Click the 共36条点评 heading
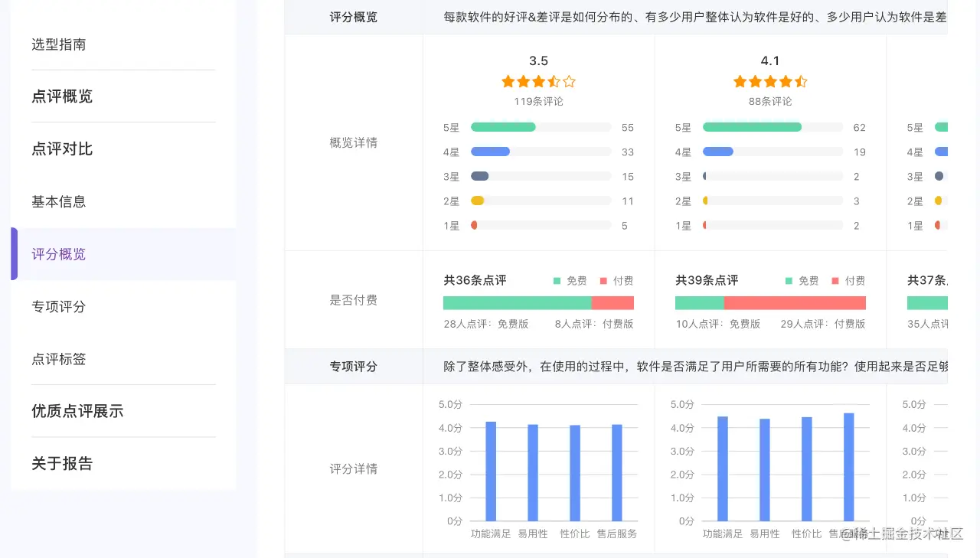The height and width of the screenshot is (558, 980). pyautogui.click(x=475, y=280)
